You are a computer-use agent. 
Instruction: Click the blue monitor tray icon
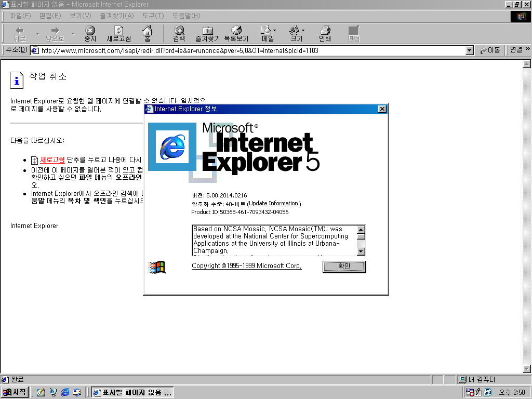[488, 392]
